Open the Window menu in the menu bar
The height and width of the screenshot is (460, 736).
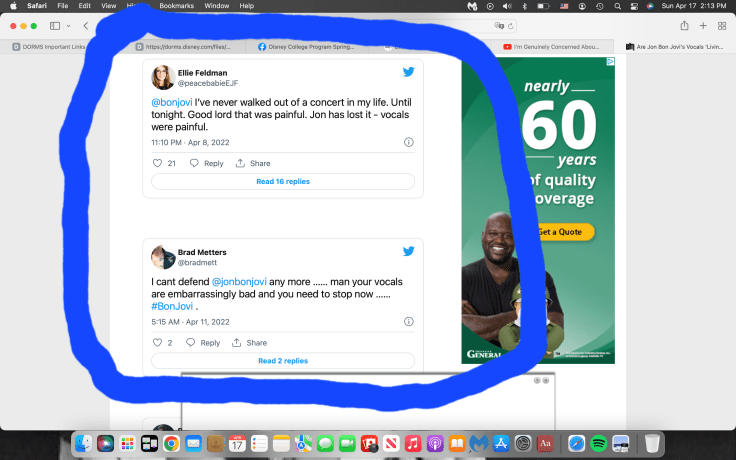click(x=216, y=6)
